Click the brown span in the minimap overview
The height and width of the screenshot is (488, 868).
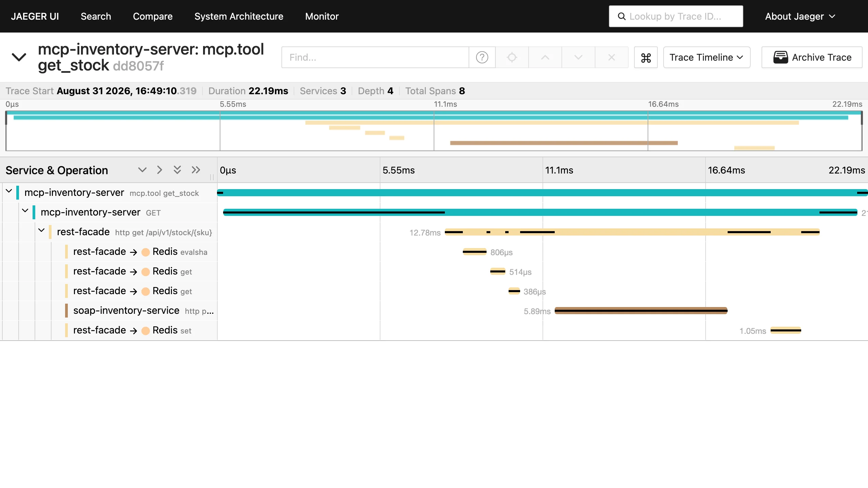564,143
